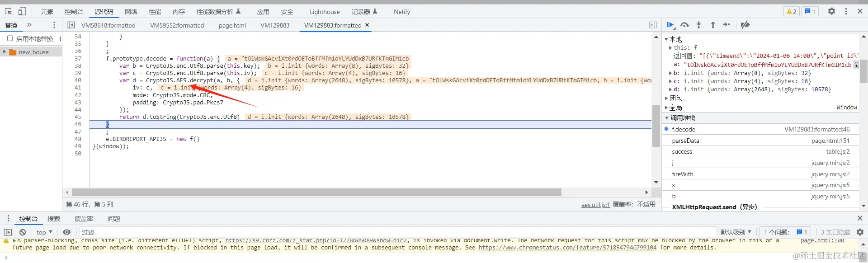The width and height of the screenshot is (868, 263).
Task: Expand variable b in scope
Action: coord(670,73)
